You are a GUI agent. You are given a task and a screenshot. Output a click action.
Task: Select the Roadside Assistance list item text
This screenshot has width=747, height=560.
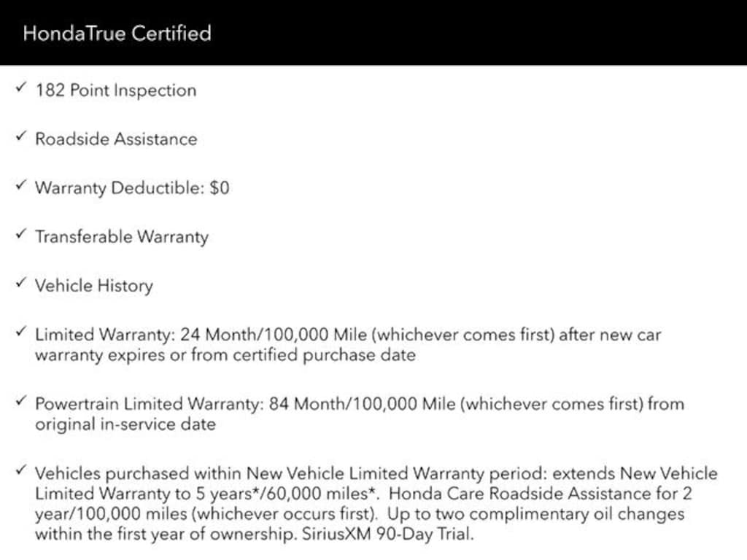tap(116, 139)
